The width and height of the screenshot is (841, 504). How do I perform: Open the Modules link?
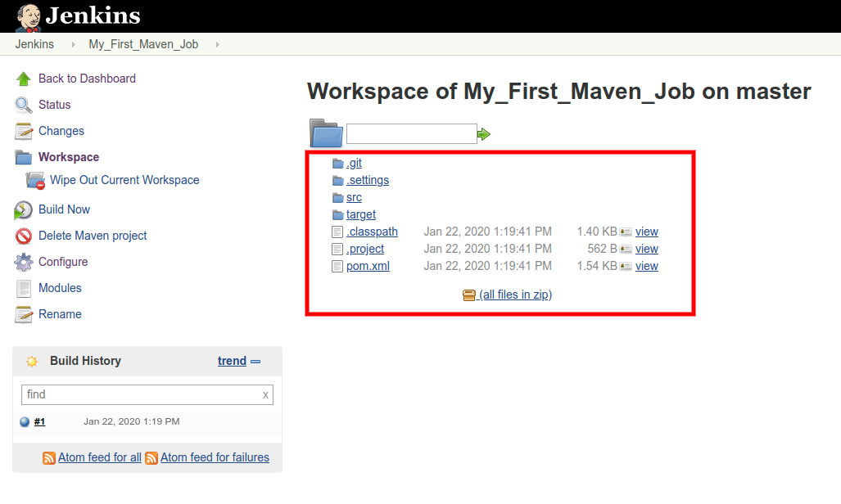(60, 289)
